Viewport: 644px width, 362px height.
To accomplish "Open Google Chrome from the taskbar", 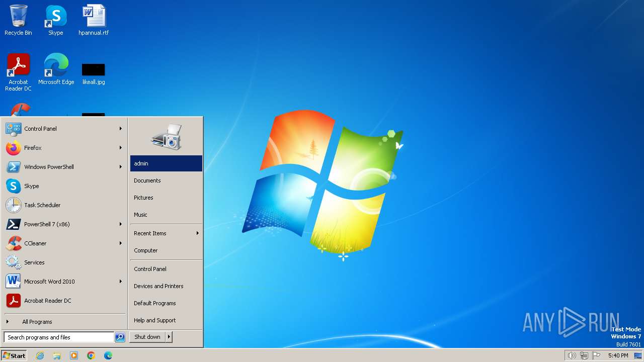I will coord(91,355).
